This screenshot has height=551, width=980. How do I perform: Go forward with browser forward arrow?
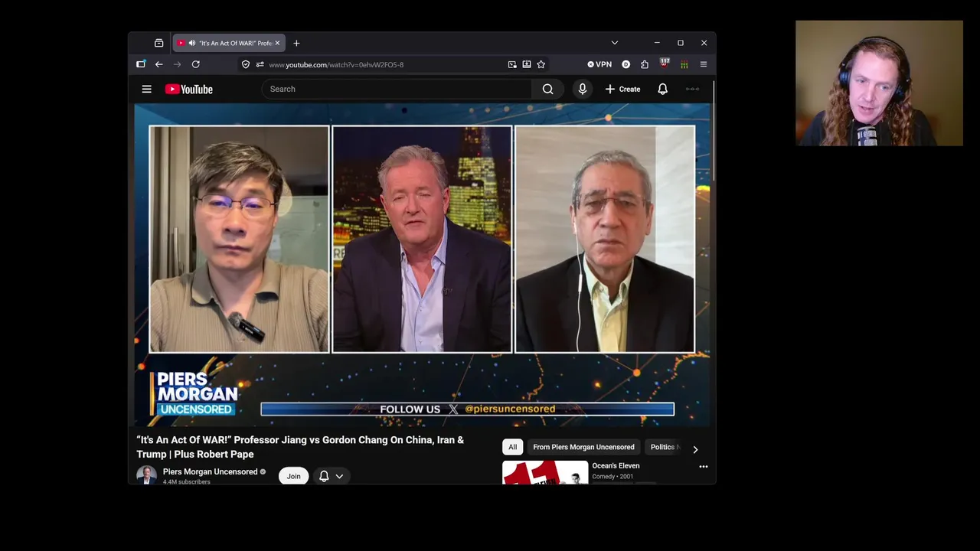pyautogui.click(x=177, y=64)
